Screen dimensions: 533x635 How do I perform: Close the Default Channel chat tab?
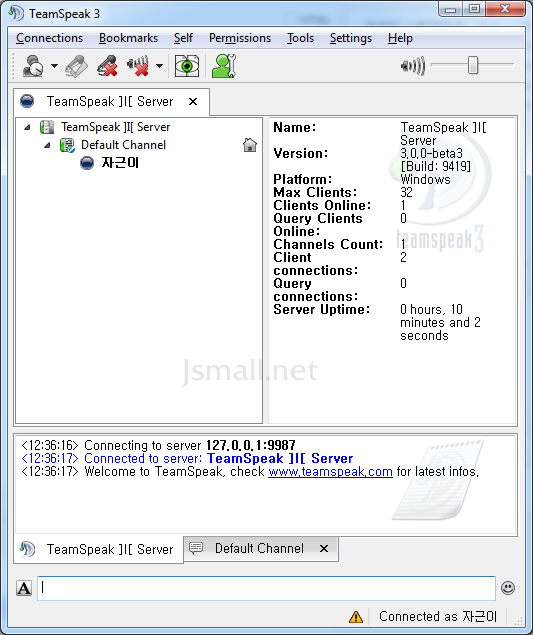coord(324,548)
